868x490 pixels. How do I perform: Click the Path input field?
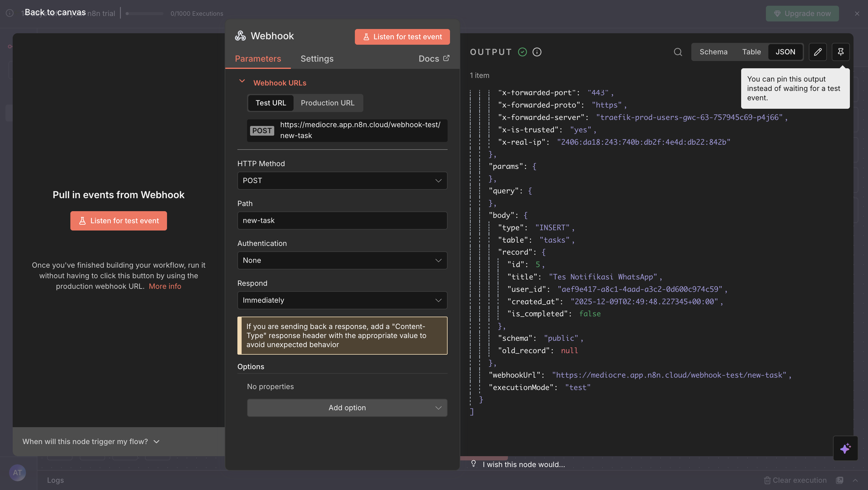pos(342,221)
